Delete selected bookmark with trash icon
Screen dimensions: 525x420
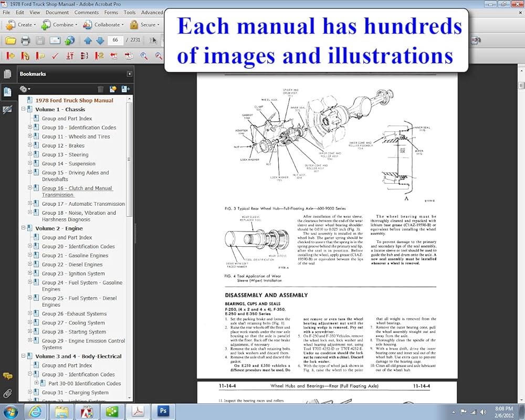pos(101,89)
